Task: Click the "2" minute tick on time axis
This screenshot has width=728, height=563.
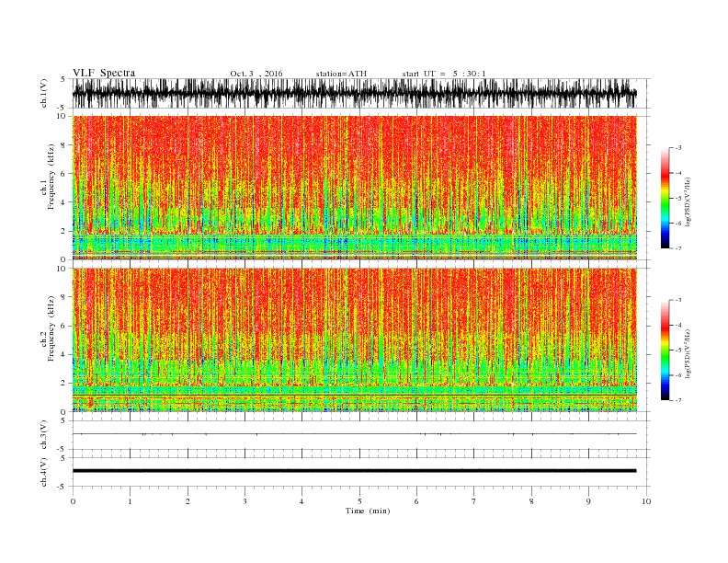Action: (x=188, y=501)
